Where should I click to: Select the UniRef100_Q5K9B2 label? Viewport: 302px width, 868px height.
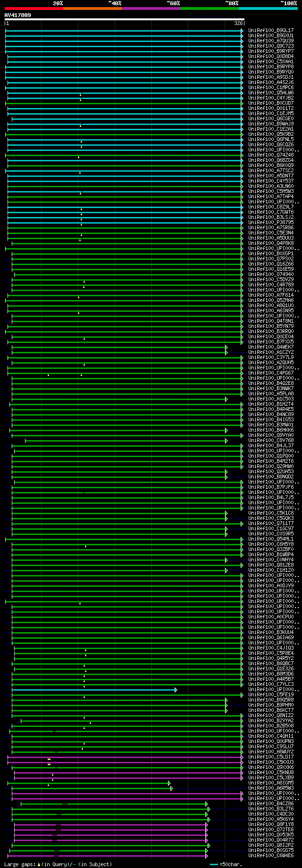coord(271,134)
